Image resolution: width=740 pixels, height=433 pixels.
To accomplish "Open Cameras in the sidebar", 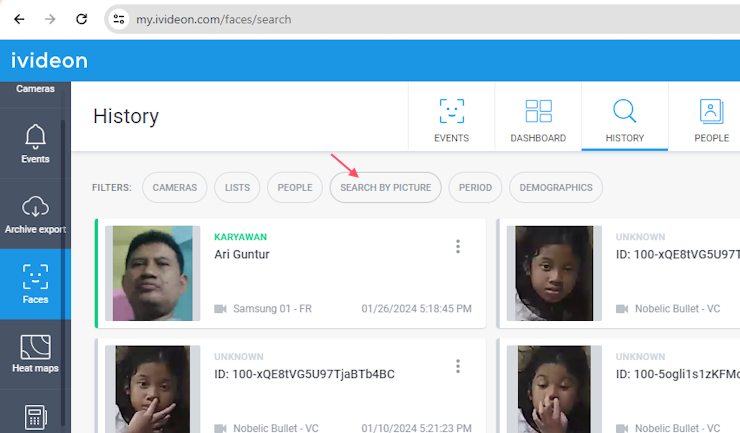I will [x=35, y=89].
